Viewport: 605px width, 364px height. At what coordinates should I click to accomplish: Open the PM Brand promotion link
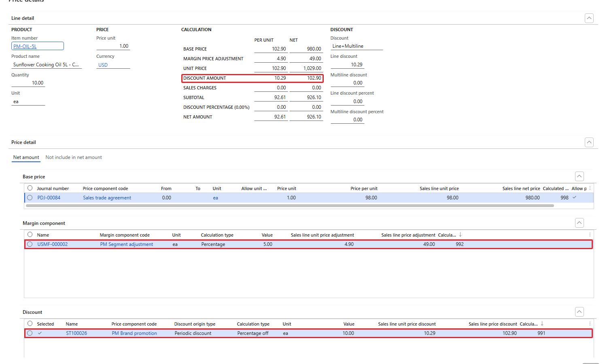pos(134,333)
